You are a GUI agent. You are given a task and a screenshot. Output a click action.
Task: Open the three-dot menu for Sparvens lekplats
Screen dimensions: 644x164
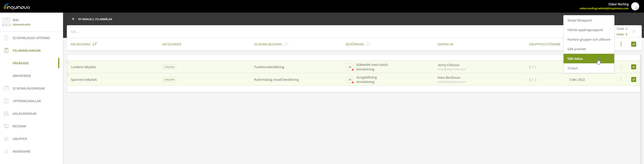click(621, 79)
